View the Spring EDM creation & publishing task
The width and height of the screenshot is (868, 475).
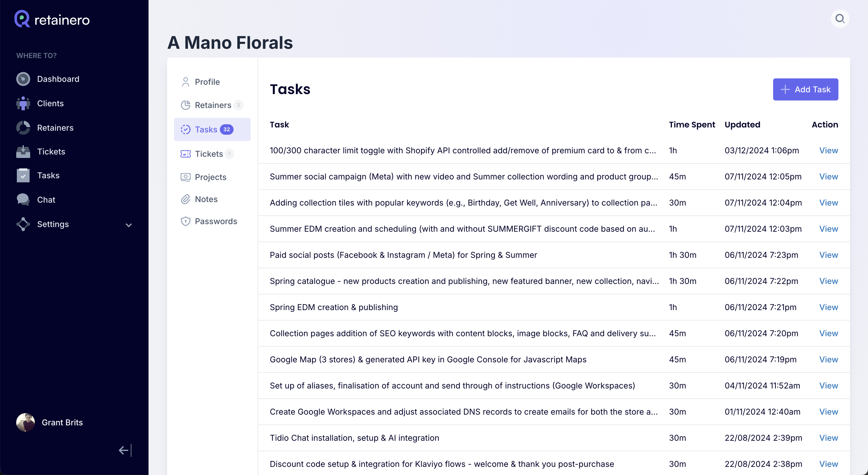pyautogui.click(x=829, y=307)
